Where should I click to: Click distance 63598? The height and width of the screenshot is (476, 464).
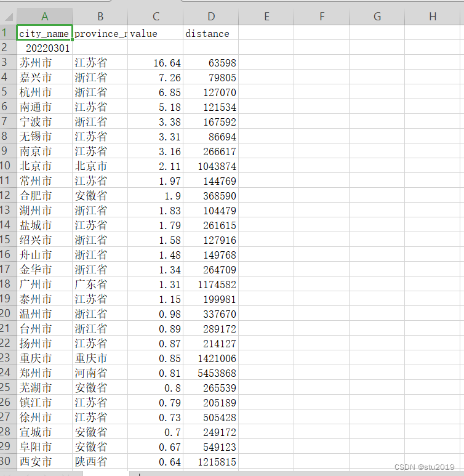click(211, 63)
